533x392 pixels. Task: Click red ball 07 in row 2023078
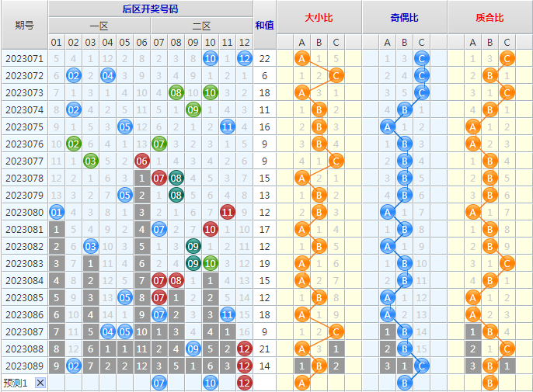coord(159,178)
